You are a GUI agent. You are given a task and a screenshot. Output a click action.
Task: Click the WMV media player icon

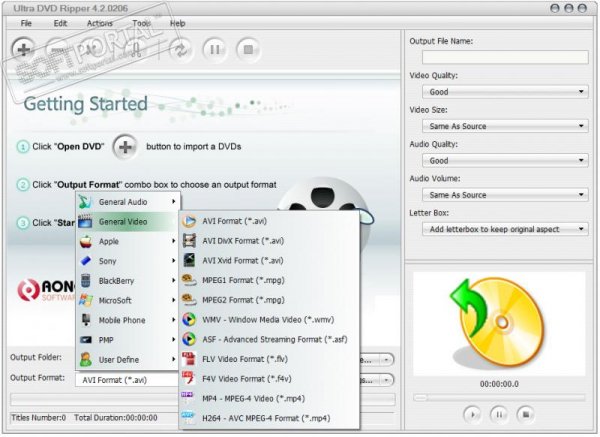189,320
